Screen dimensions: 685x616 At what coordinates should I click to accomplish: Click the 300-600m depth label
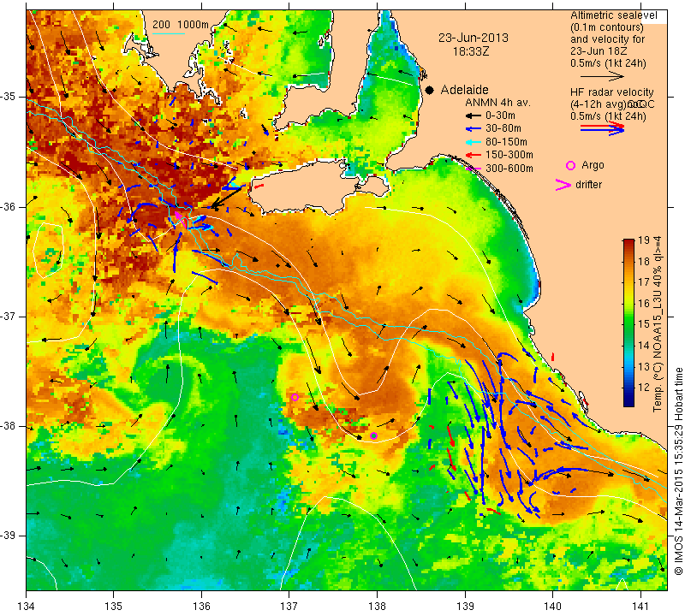tap(509, 169)
